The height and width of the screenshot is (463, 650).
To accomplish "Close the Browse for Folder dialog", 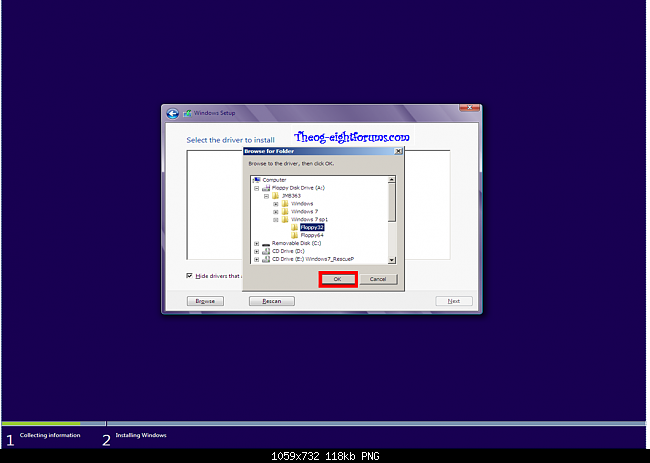I will [398, 151].
